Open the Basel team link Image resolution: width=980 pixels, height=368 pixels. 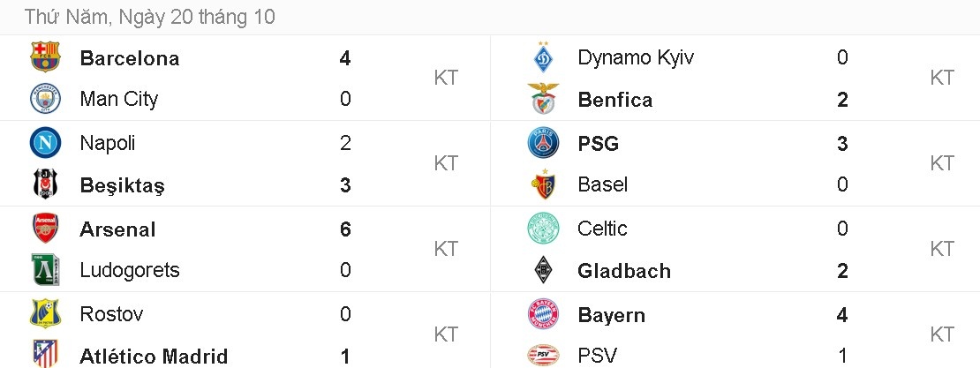pos(602,184)
